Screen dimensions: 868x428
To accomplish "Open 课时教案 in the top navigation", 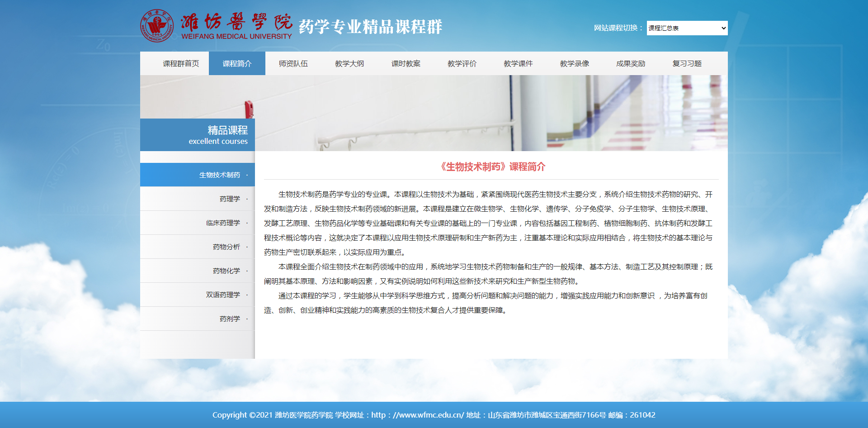I will coord(406,64).
